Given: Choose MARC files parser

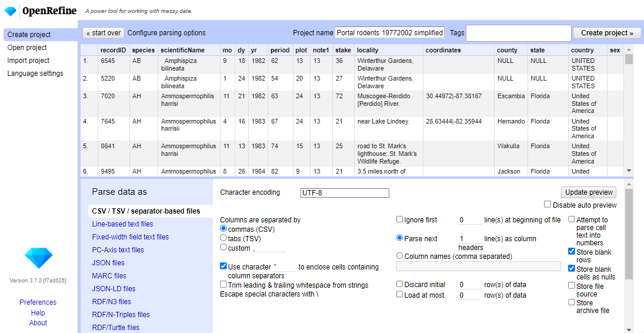Looking at the screenshot, I should 109,275.
